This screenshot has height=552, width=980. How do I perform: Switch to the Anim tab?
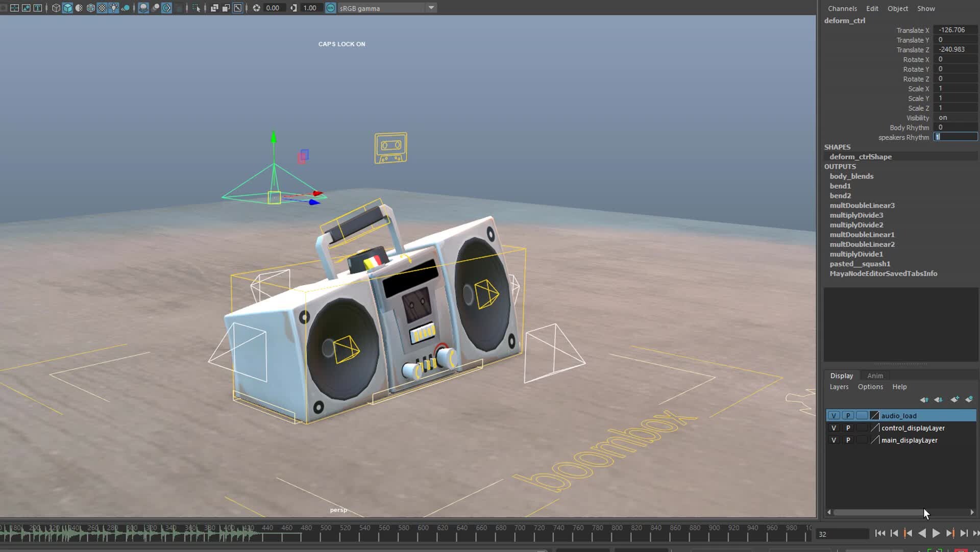point(875,375)
